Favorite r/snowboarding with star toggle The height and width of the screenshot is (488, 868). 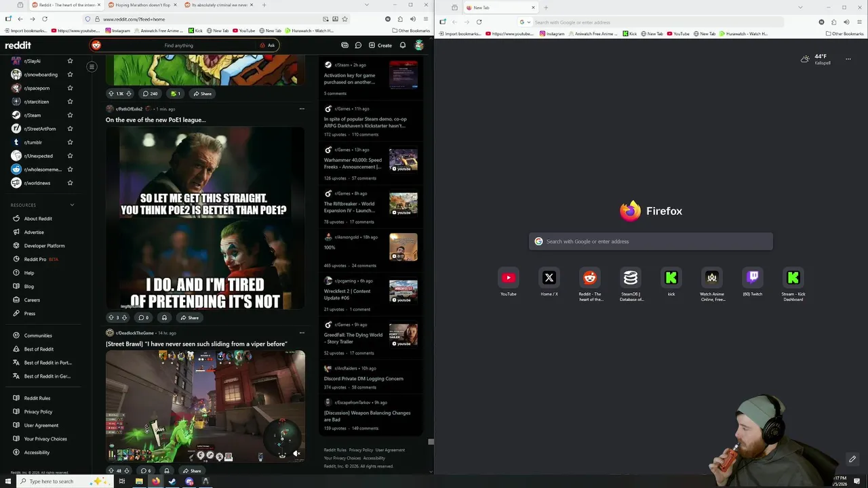70,75
